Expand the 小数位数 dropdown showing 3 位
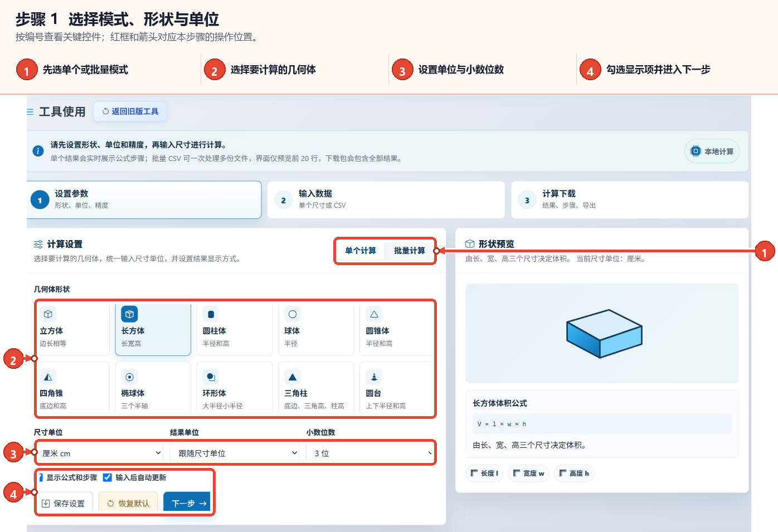This screenshot has width=778, height=532. [370, 453]
